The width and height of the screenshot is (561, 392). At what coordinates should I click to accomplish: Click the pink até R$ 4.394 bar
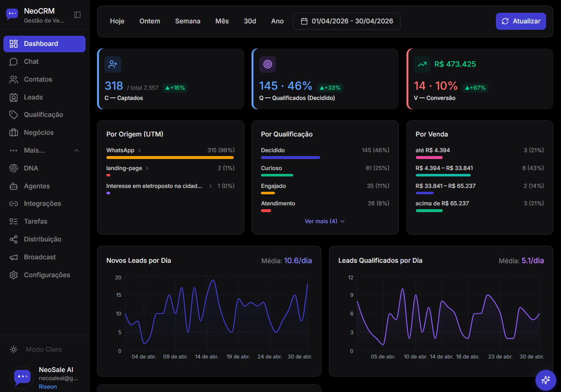coord(429,157)
